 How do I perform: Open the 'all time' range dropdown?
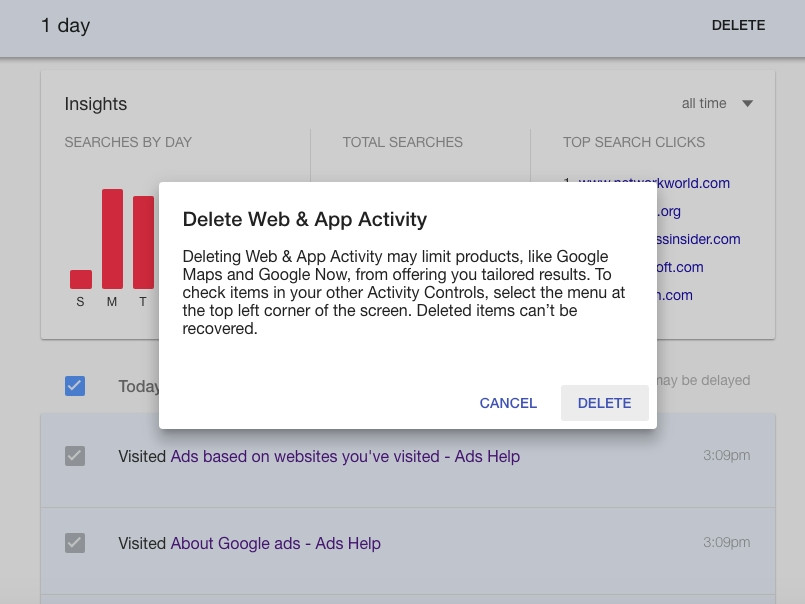pyautogui.click(x=704, y=104)
